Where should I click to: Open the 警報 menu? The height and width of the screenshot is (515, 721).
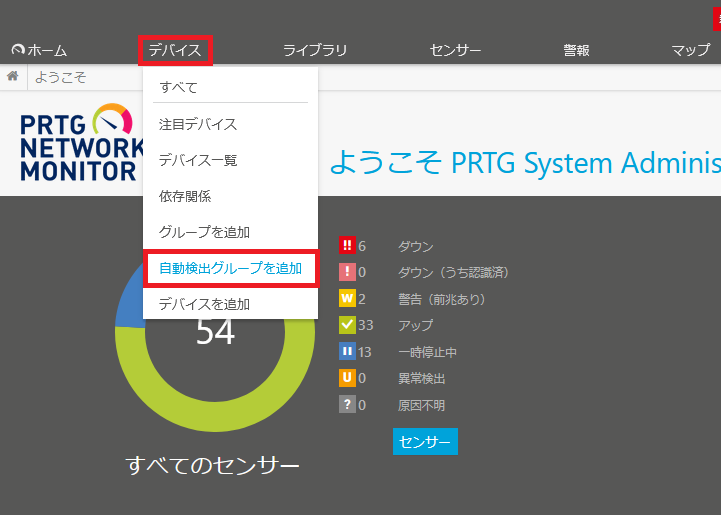pos(577,50)
